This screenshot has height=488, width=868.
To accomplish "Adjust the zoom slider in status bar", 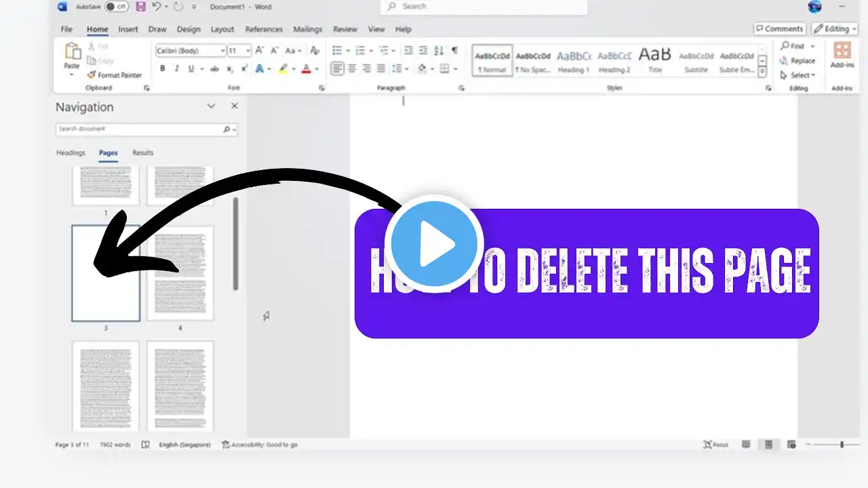I will click(x=842, y=445).
